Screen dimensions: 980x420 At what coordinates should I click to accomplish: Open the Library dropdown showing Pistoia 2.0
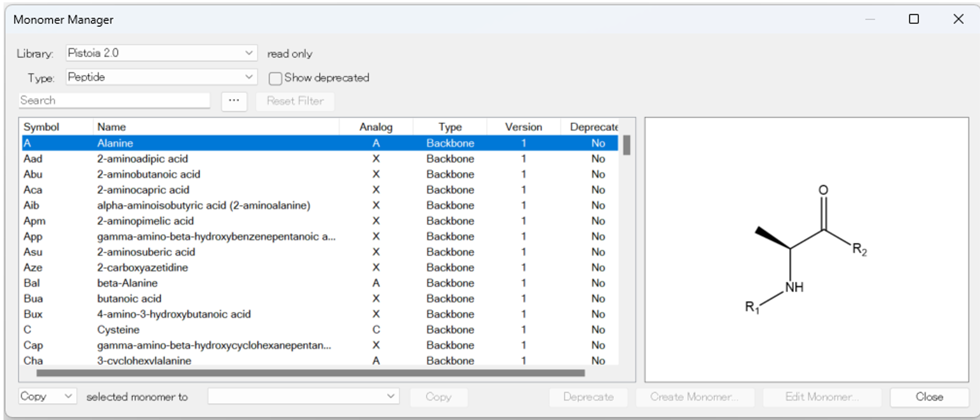161,53
